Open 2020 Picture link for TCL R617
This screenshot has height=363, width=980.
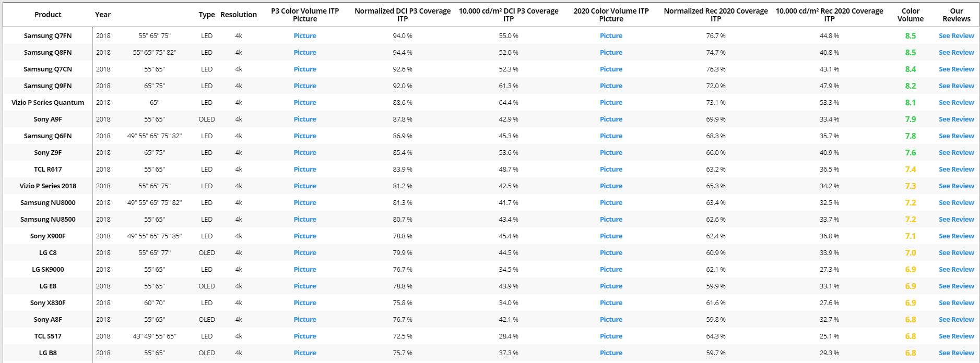pos(611,170)
